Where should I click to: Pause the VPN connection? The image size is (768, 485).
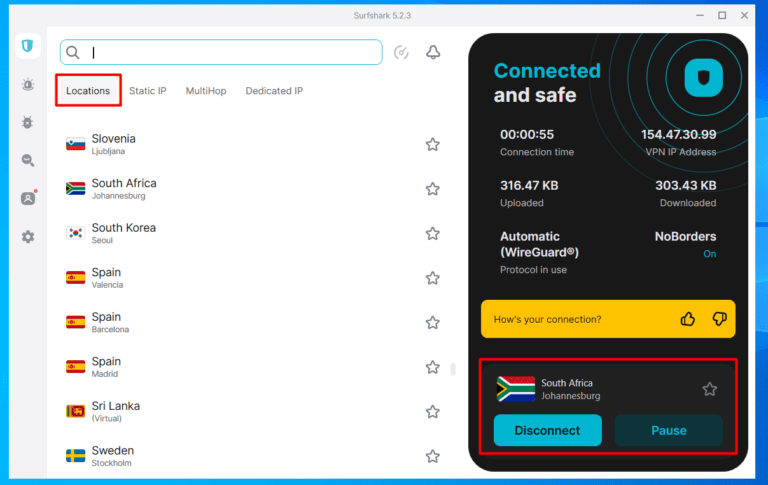(668, 430)
